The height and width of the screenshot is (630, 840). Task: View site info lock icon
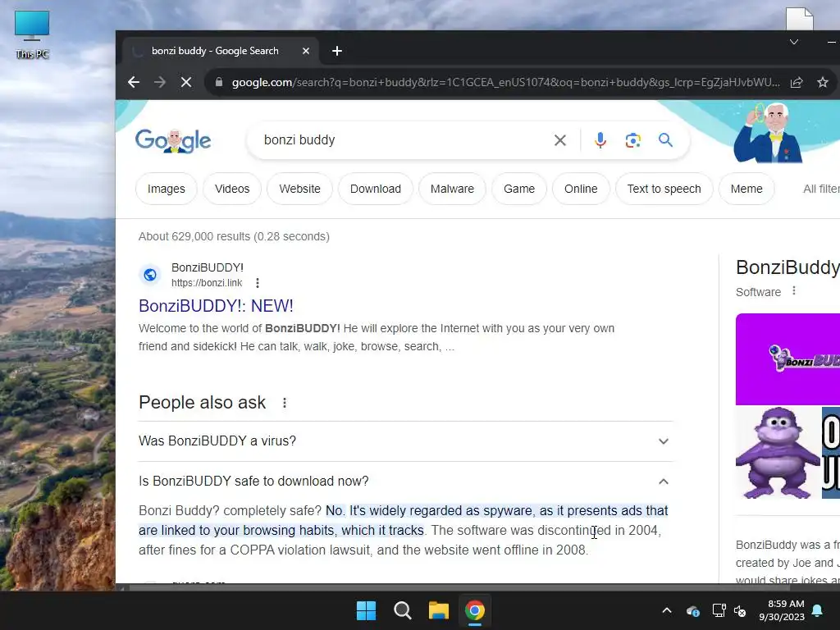coord(218,82)
